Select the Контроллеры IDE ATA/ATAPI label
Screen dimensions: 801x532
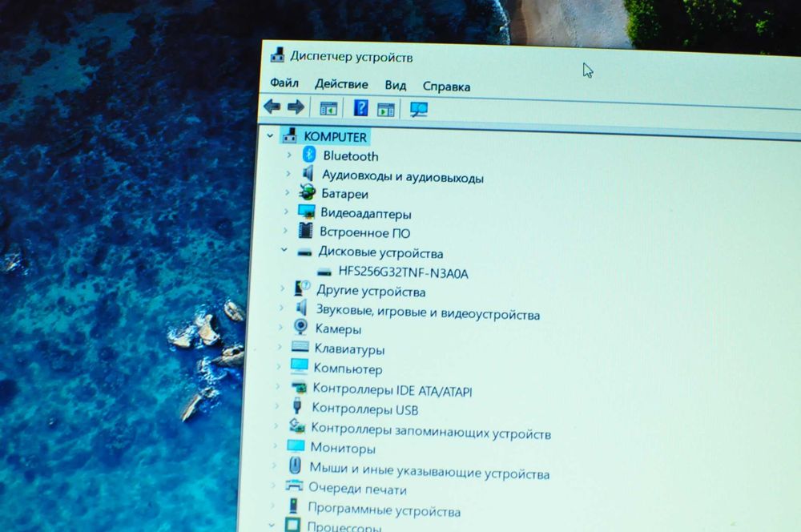(x=392, y=390)
